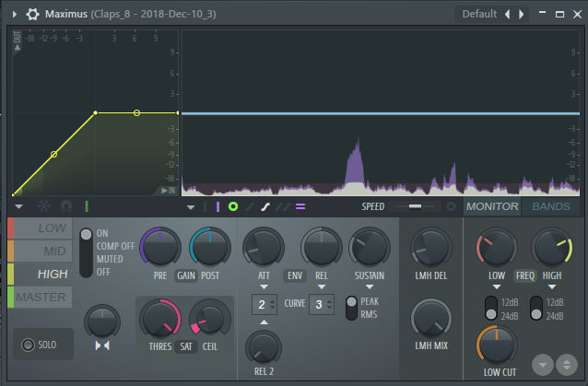Screen dimensions: 588x386
Task: Click the ATT attack knob
Action: pyautogui.click(x=264, y=247)
